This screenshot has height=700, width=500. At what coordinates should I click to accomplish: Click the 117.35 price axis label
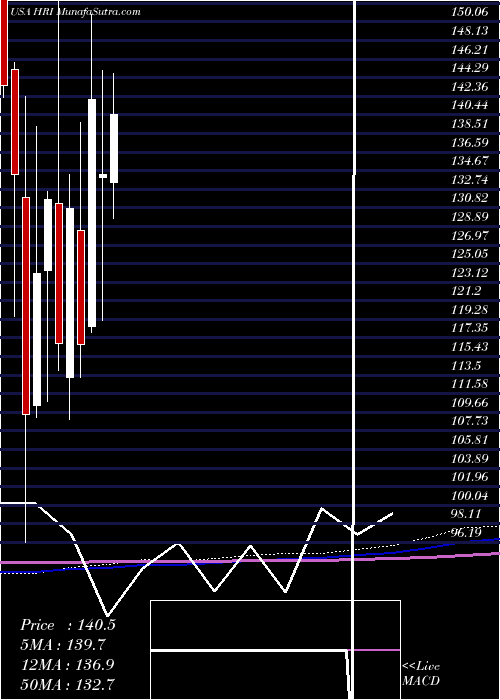[x=469, y=328]
